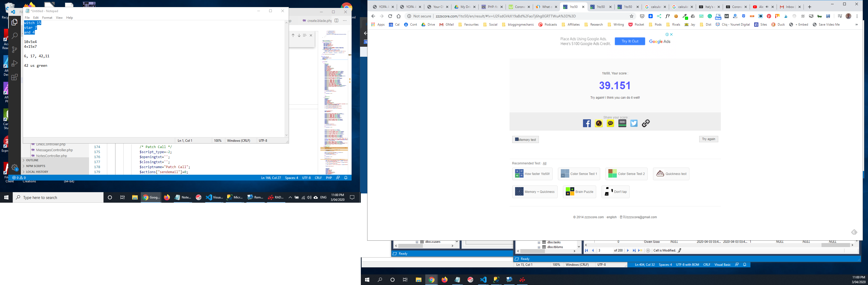Open Color Sense Test 1

click(579, 174)
